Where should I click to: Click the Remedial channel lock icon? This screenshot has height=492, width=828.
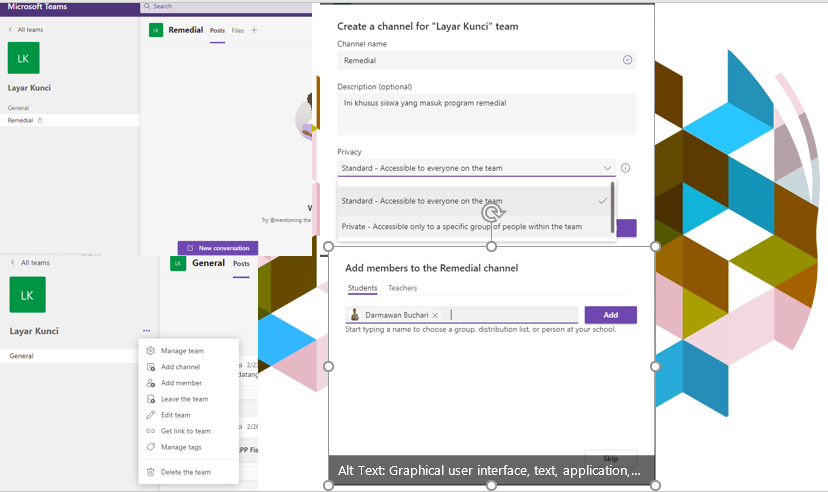(x=40, y=120)
